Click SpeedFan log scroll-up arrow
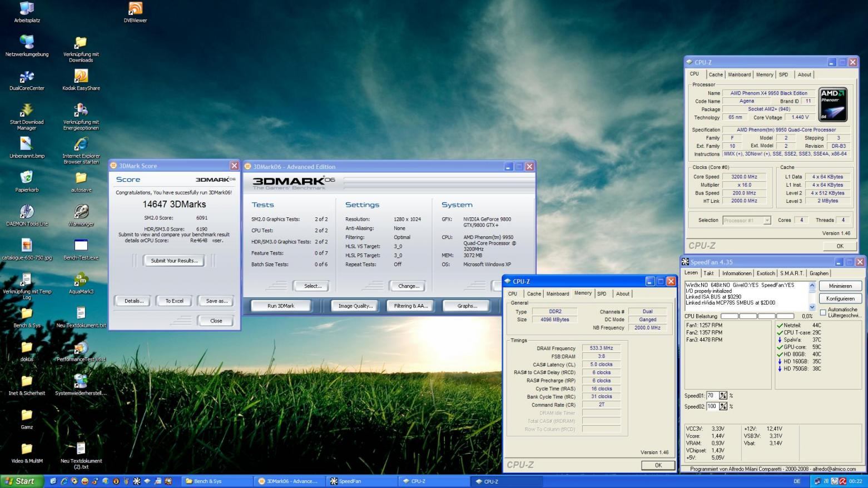The width and height of the screenshot is (868, 488). click(x=812, y=286)
